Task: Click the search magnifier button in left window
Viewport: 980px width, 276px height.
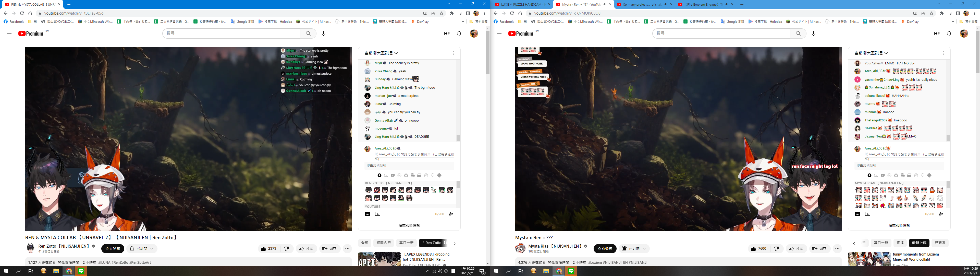Action: (308, 33)
